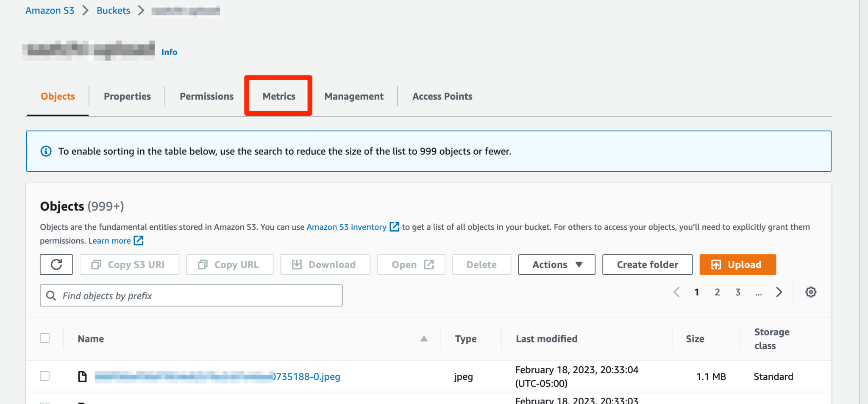
Task: Click the download arrow icon on Download
Action: pyautogui.click(x=297, y=264)
